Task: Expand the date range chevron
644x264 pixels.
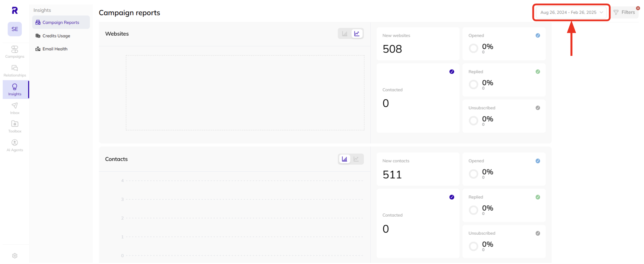Action: click(602, 12)
